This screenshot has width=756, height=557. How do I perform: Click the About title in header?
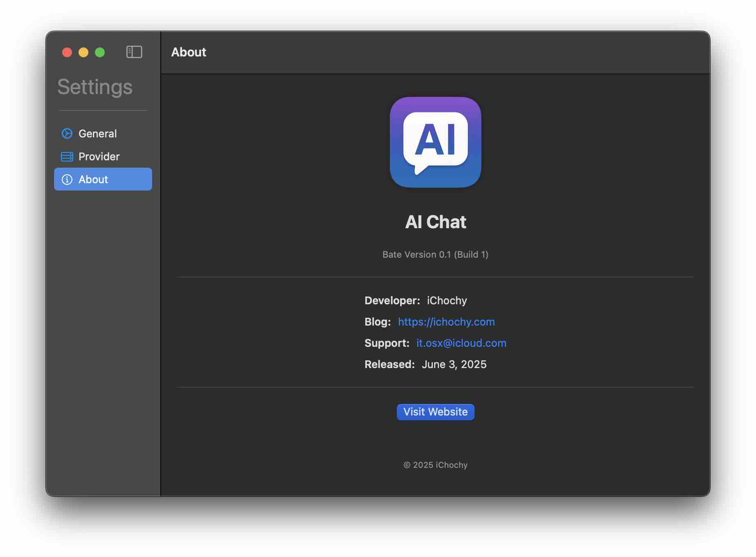pyautogui.click(x=189, y=52)
